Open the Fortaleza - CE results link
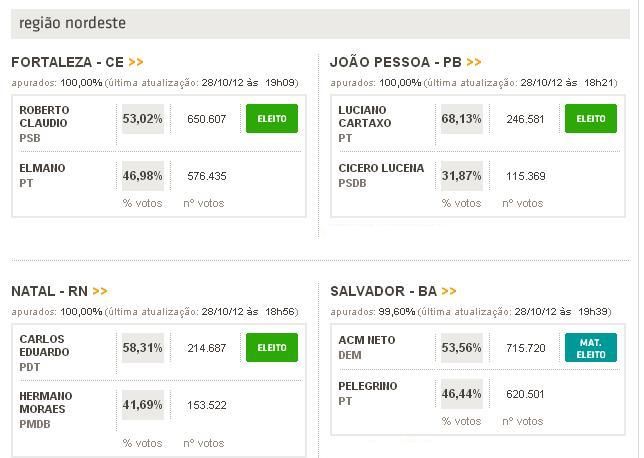 (67, 62)
